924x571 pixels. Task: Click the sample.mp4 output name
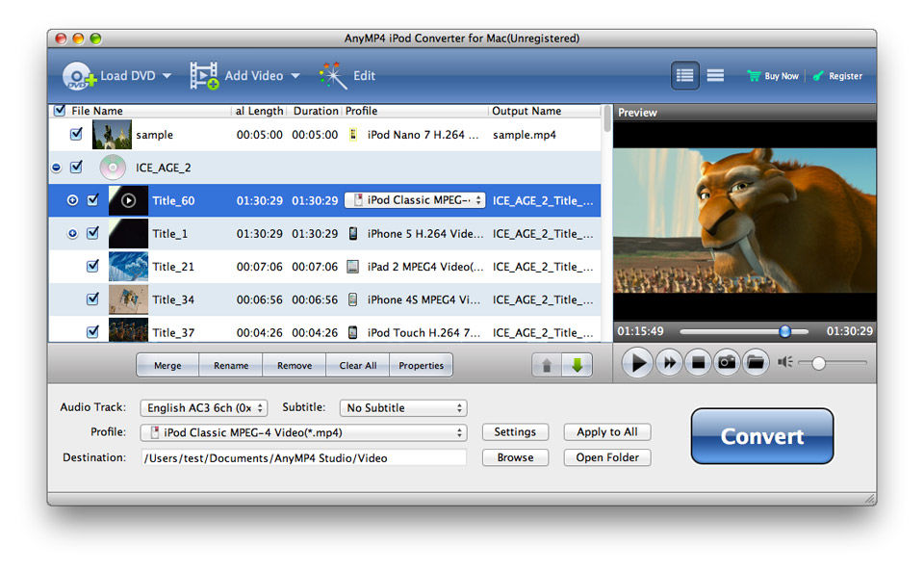tap(525, 135)
